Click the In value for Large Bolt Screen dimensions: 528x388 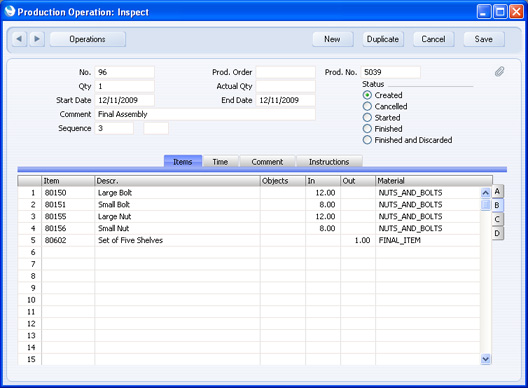(323, 193)
